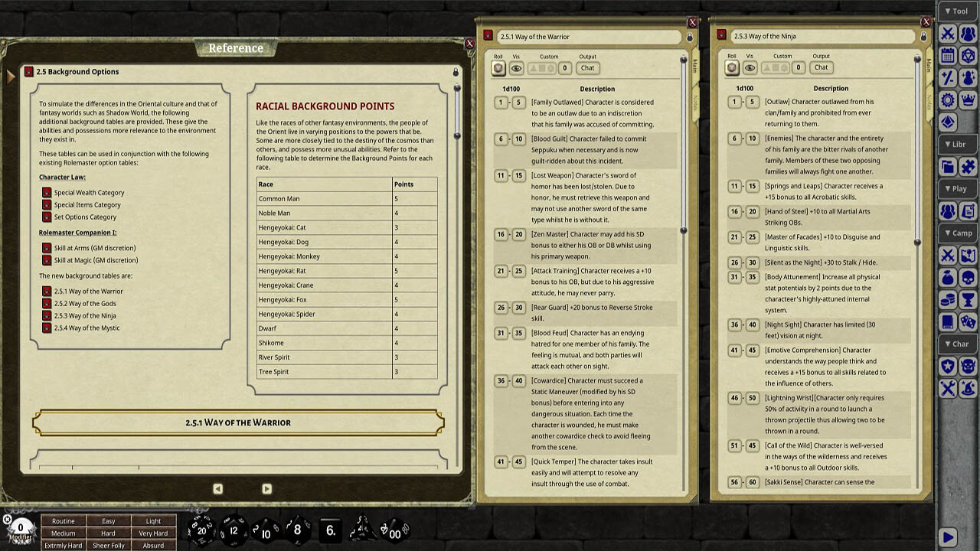Switch to Main tab in Warrior window

click(x=695, y=66)
